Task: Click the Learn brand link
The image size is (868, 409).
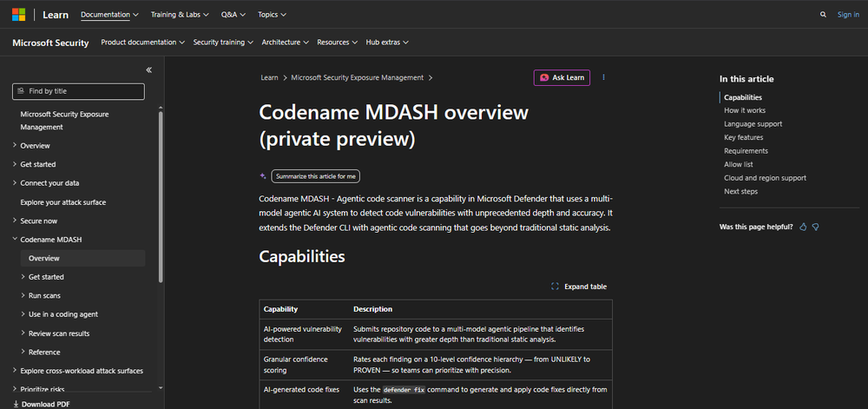Action: pyautogui.click(x=56, y=15)
